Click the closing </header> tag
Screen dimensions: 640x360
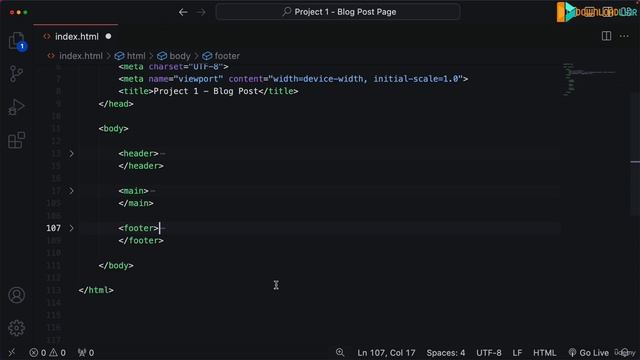tap(141, 166)
